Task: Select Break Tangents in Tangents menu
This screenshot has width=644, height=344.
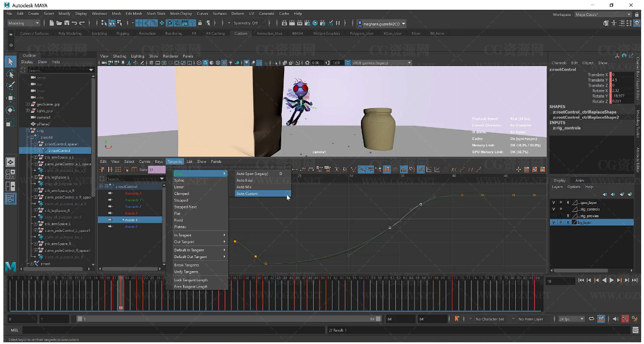Action: [186, 265]
